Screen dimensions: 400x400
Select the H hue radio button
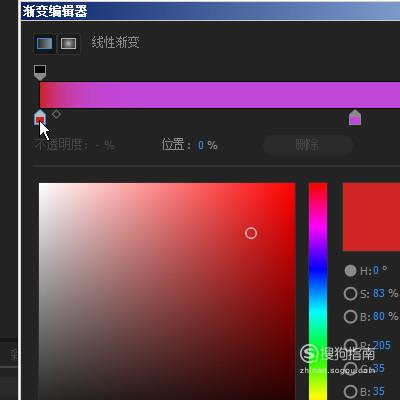pos(350,270)
